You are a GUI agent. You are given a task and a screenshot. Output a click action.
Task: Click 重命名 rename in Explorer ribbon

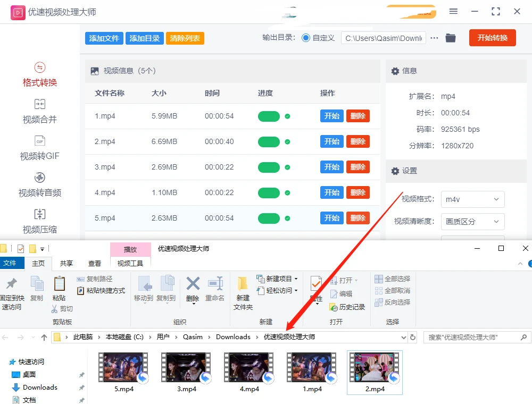click(215, 289)
